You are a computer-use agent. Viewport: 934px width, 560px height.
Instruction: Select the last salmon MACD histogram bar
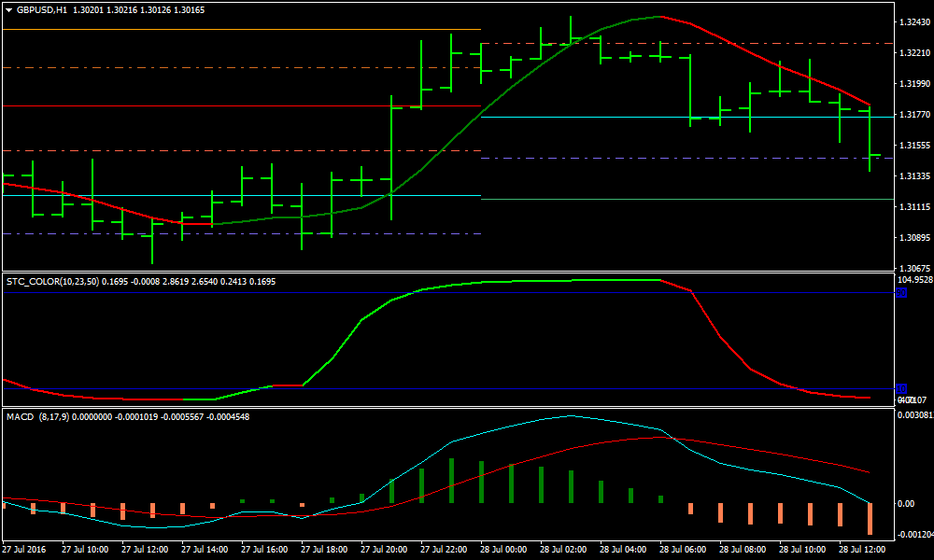[x=870, y=518]
